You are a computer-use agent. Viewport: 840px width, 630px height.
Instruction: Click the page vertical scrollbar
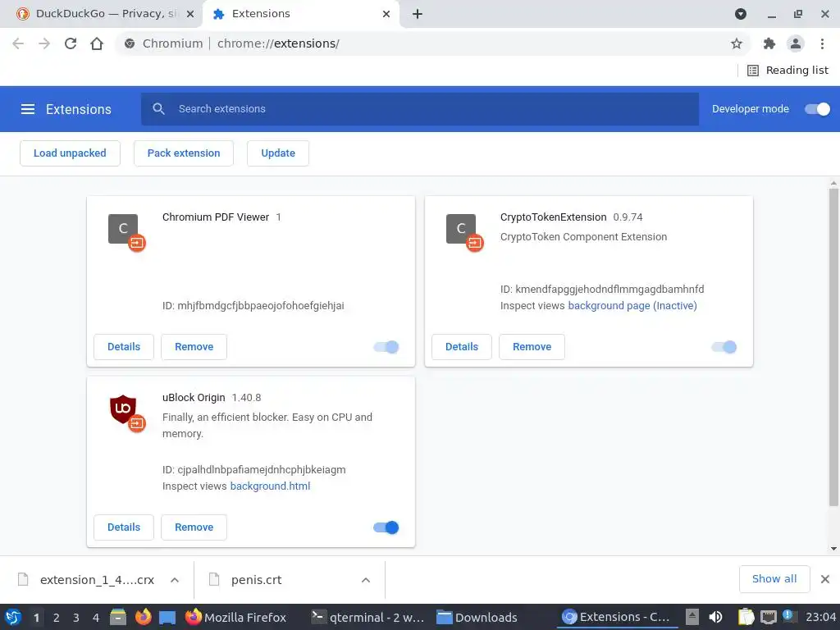coord(833,347)
